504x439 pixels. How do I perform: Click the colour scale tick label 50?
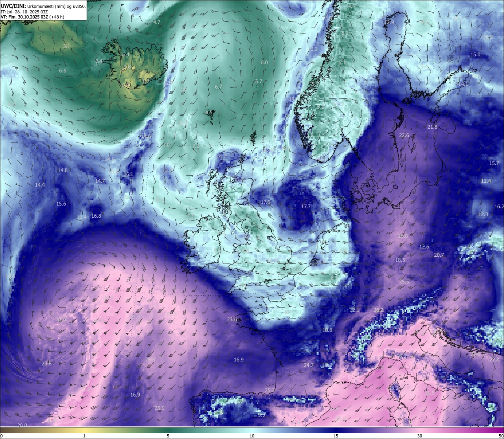500,436
